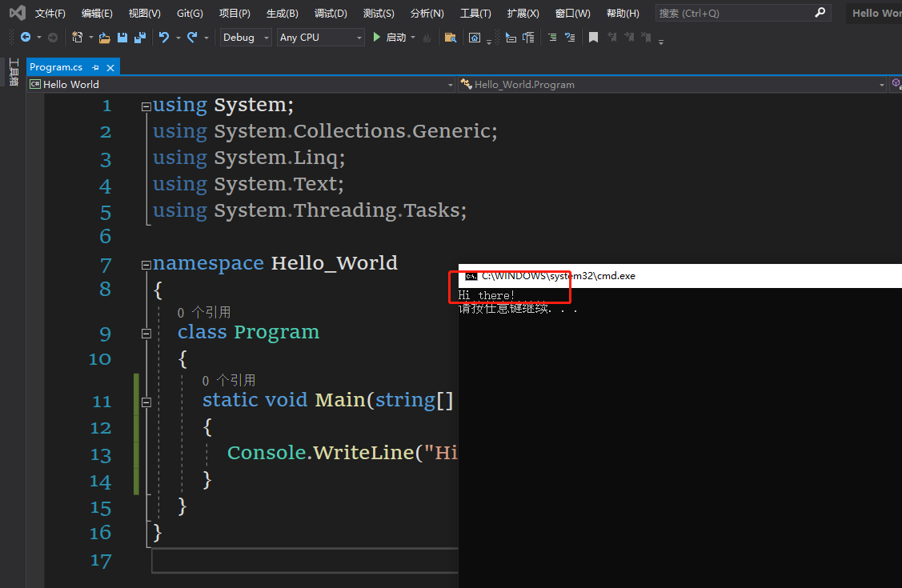Open the 工具箱 toolbox side tab
The width and height of the screenshot is (902, 588).
tap(14, 72)
